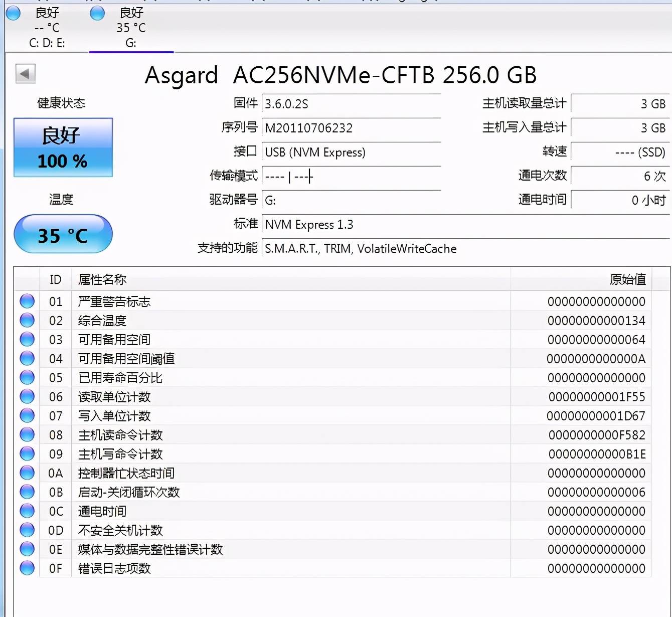Click the blue status dot beside 严重警告标志
The width and height of the screenshot is (672, 617).
[27, 300]
